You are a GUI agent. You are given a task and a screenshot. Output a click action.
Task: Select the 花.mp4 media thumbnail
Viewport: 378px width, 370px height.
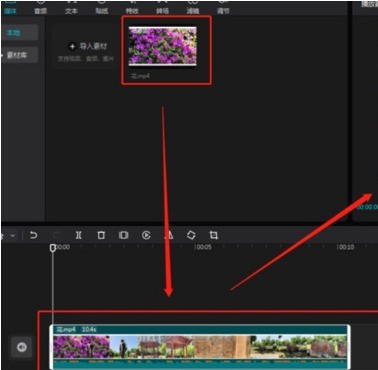(x=163, y=46)
